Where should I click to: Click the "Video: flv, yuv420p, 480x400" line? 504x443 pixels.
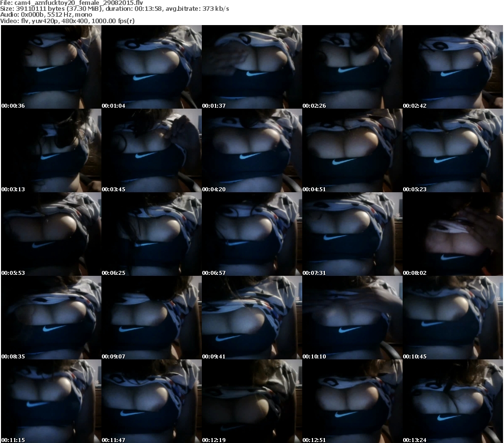pos(67,21)
